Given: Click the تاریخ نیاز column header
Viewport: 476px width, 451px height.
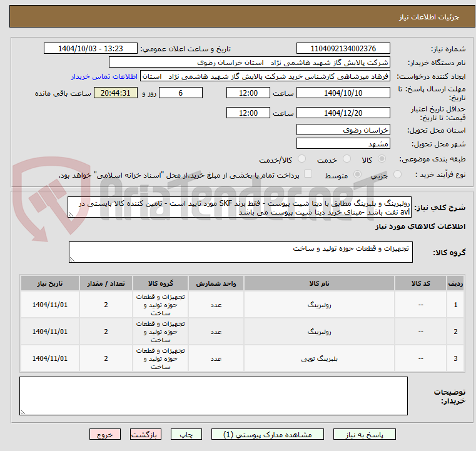Looking at the screenshot, I should (x=50, y=283).
